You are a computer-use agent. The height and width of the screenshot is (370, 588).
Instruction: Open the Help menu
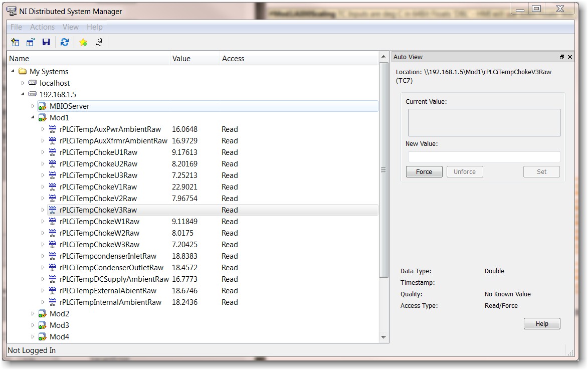click(95, 27)
